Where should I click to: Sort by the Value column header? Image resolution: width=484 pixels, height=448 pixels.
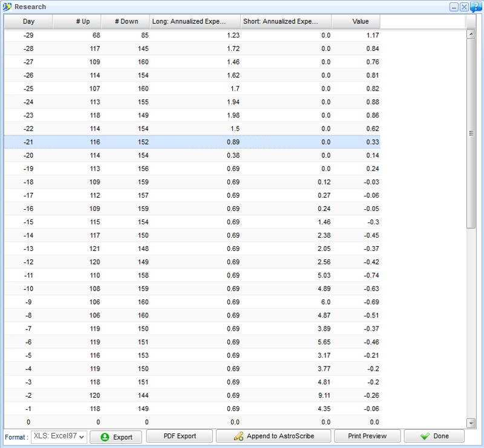(x=356, y=22)
